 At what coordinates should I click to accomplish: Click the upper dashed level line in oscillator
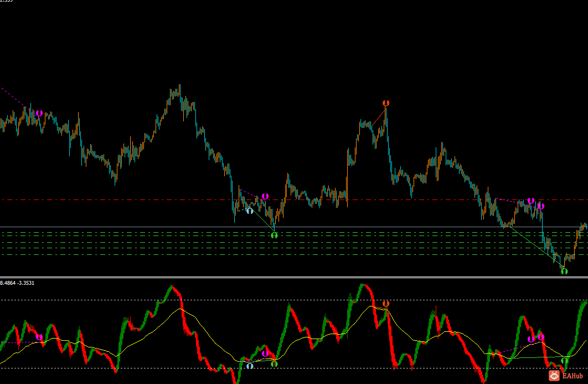coord(294,300)
